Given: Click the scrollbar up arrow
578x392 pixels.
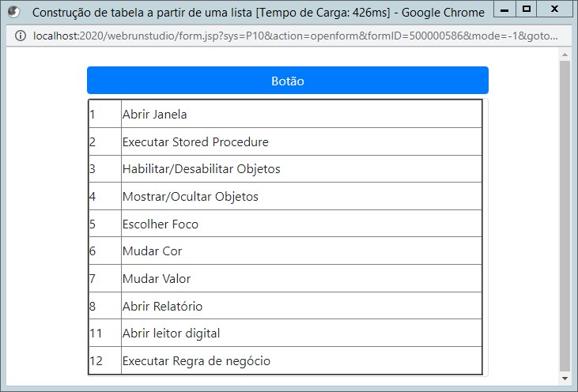Looking at the screenshot, I should [x=565, y=55].
